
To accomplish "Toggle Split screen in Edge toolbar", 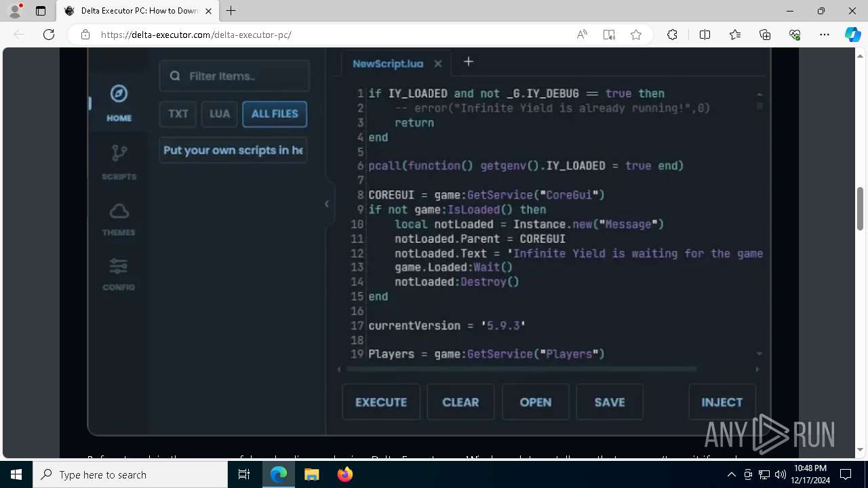I will (x=705, y=35).
